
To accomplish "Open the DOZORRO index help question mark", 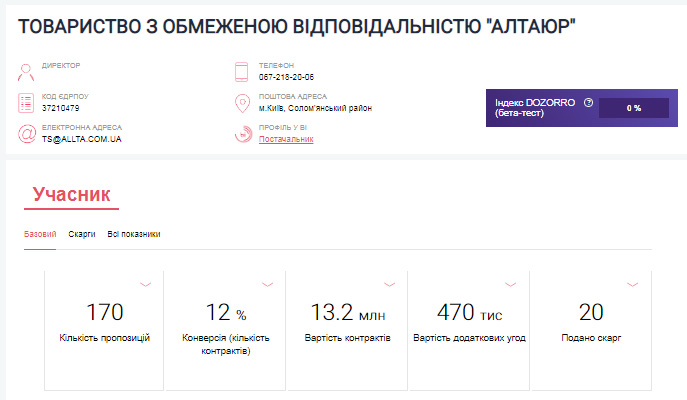I will (588, 103).
